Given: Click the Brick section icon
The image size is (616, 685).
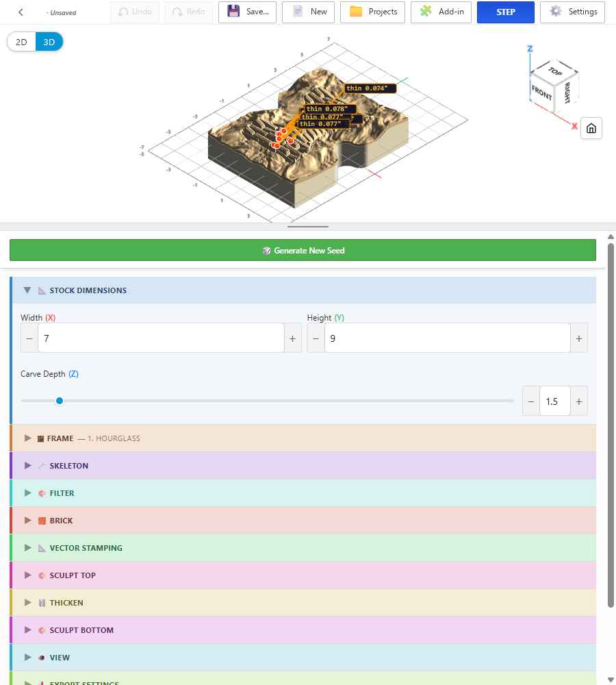Looking at the screenshot, I should coord(42,521).
